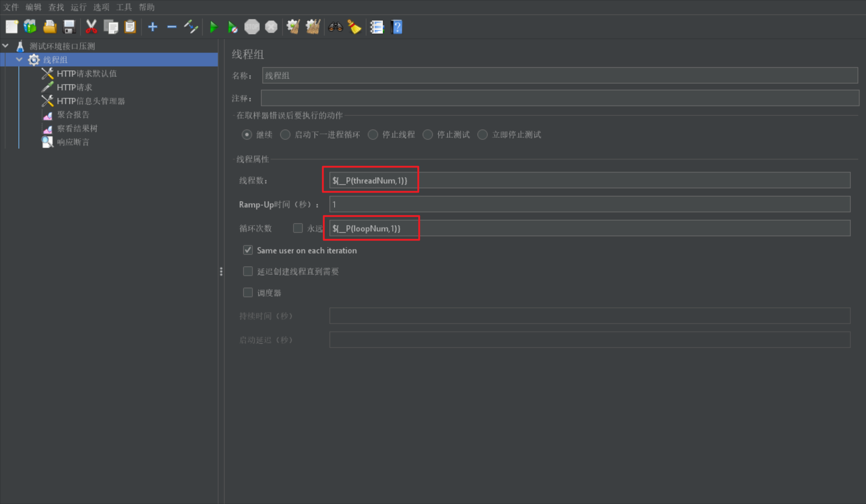Enable 延迟创建线程直到需要 checkbox
The width and height of the screenshot is (866, 504).
[247, 271]
